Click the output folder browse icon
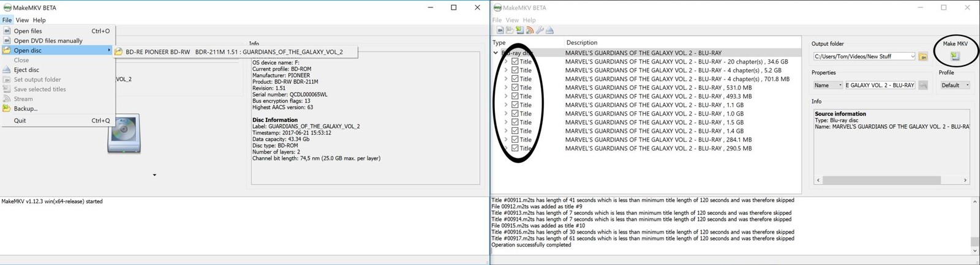This screenshot has height=265, width=980. tap(923, 56)
